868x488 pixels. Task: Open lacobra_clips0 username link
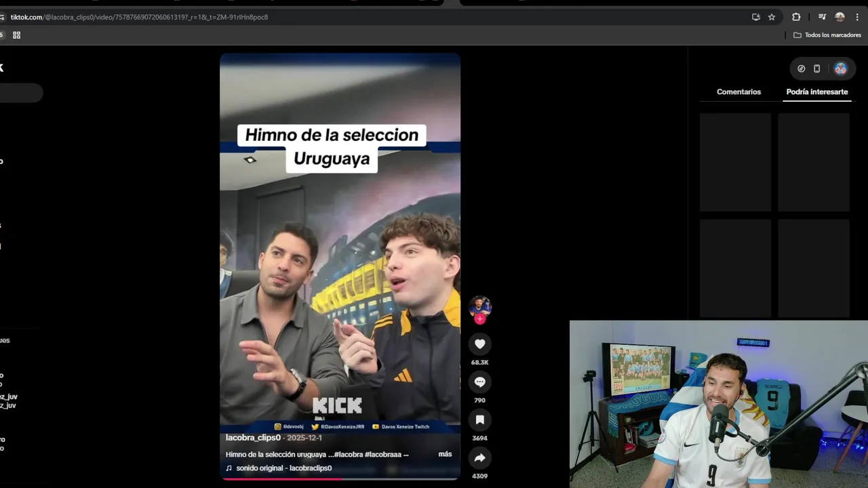(x=253, y=438)
